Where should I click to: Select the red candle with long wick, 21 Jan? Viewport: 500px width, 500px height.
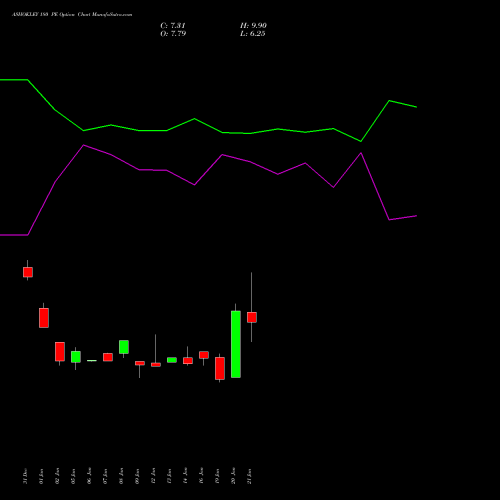tap(252, 317)
